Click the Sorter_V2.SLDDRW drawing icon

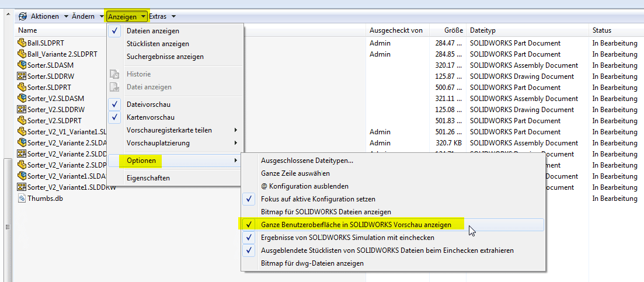tap(22, 110)
